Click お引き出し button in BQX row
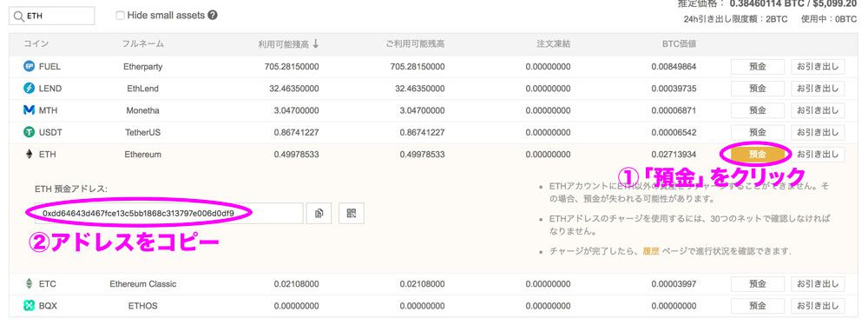 (x=818, y=306)
